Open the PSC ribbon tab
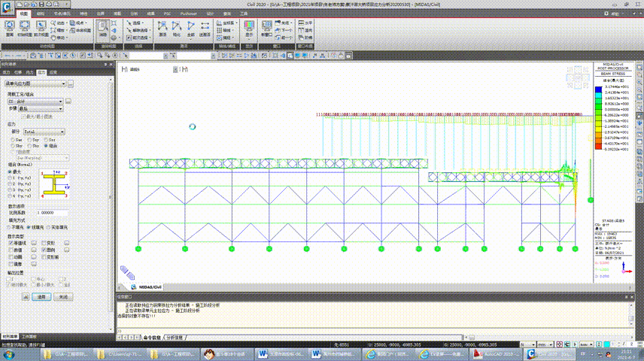Image resolution: width=644 pixels, height=361 pixels. (167, 14)
